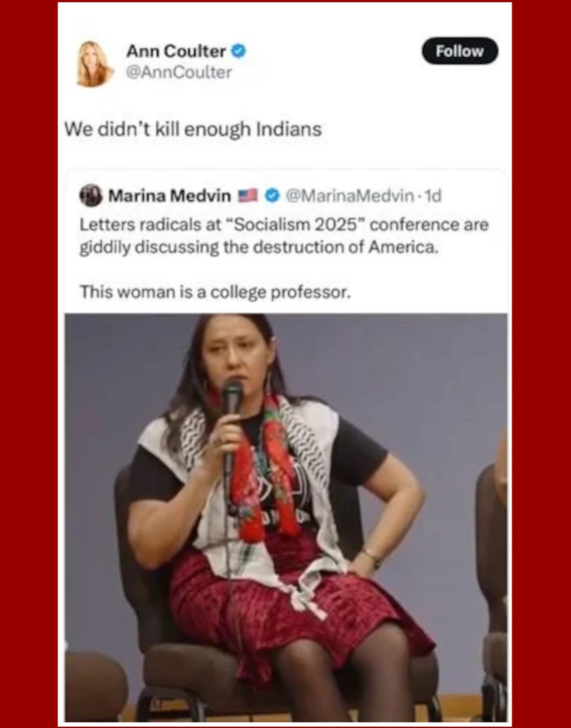Click the dark red border on left
The image size is (571, 728).
point(29,364)
